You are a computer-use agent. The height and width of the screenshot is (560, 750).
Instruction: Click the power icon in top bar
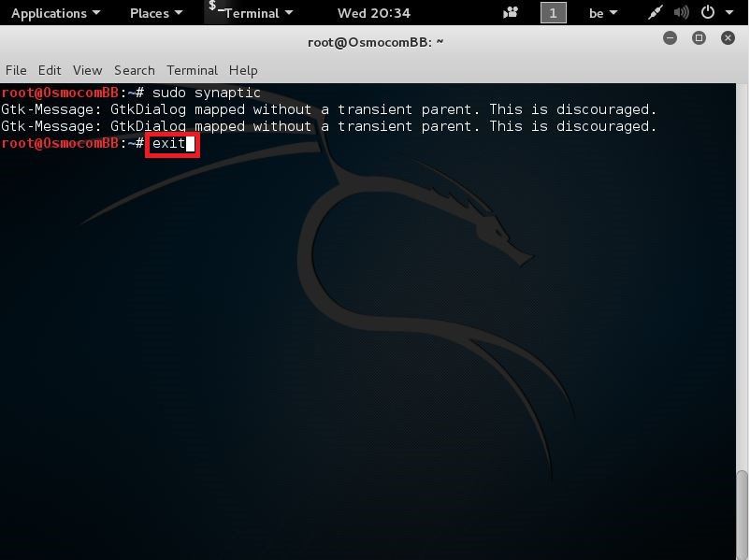pos(708,12)
